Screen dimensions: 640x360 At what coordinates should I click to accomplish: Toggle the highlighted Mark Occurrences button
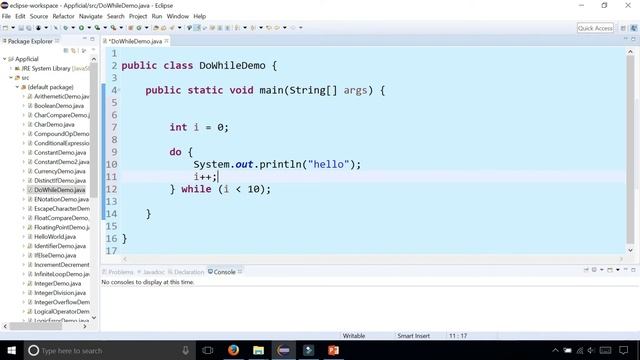click(197, 28)
